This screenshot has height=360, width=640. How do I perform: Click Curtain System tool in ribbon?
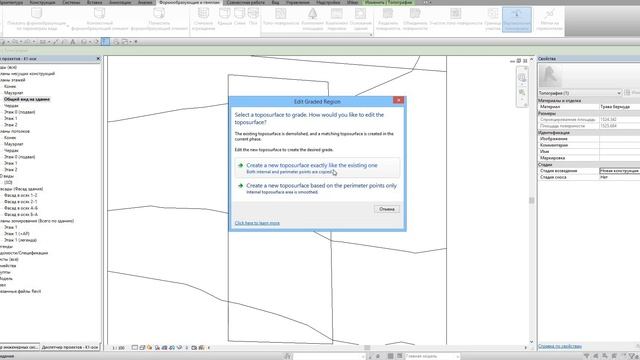pyautogui.click(x=203, y=19)
